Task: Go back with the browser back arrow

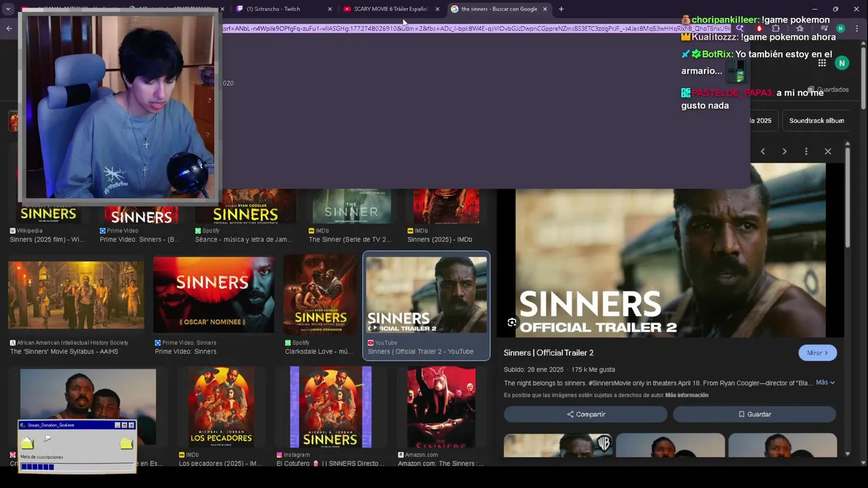Action: pos(9,28)
